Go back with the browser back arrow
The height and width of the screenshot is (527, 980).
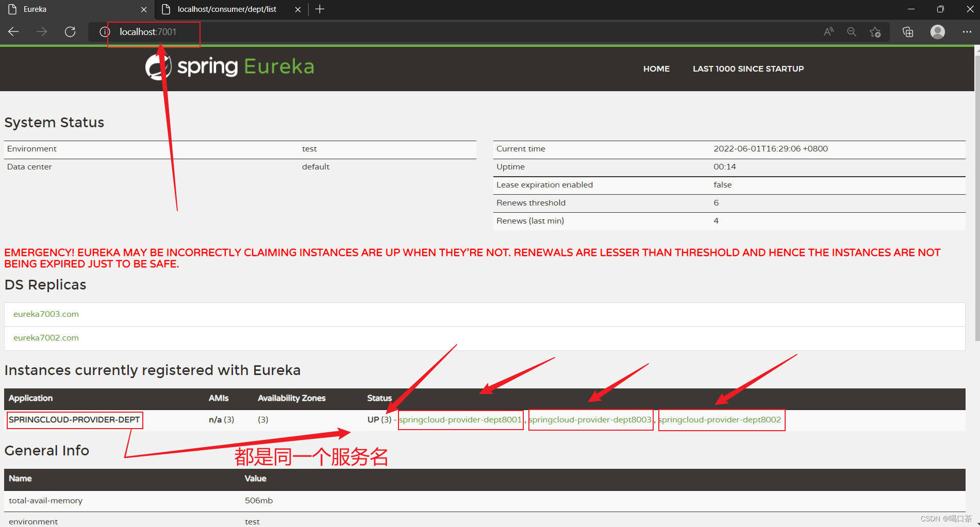[x=14, y=32]
